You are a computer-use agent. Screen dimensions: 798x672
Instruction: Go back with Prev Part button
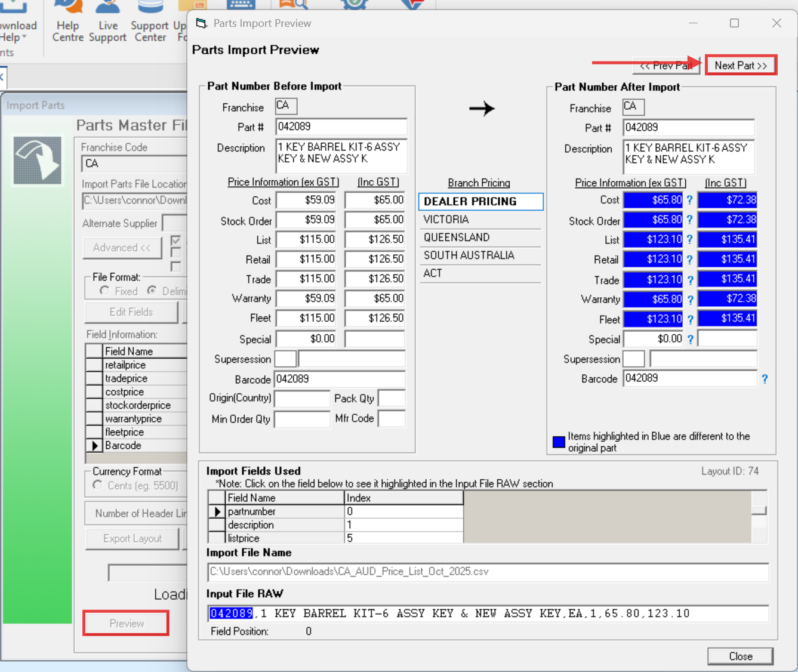(x=667, y=66)
